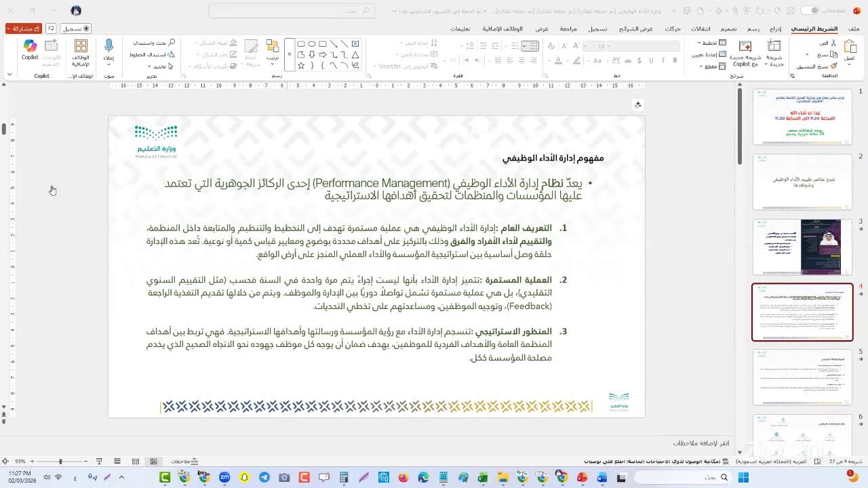Open the Review (مراجعة) tab
The image size is (868, 488).
tap(568, 28)
